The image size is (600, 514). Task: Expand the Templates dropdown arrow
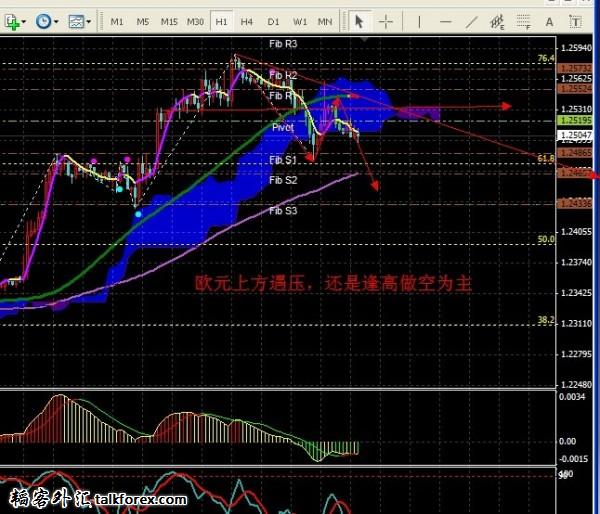pos(89,22)
